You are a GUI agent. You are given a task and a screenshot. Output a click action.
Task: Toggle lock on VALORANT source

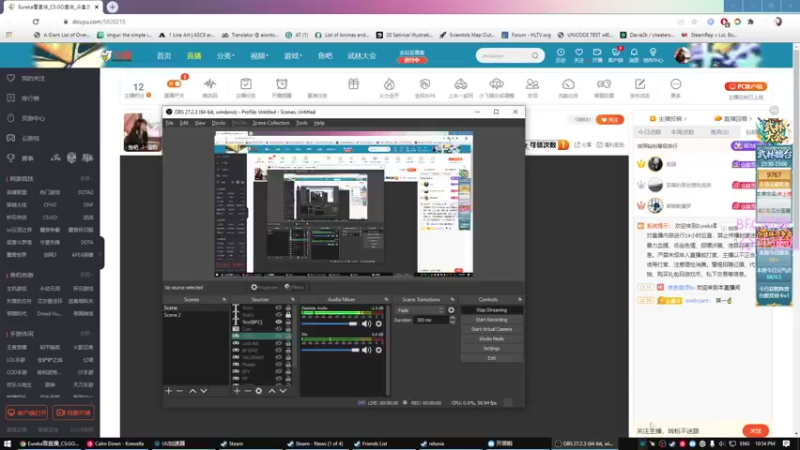[288, 358]
